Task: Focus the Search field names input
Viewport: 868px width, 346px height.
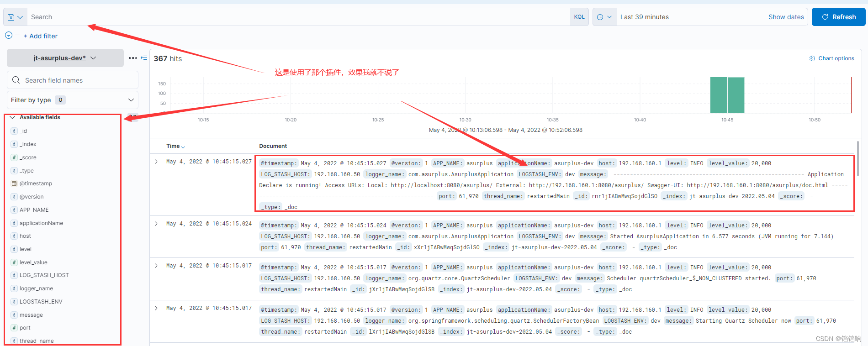Action: [x=73, y=80]
